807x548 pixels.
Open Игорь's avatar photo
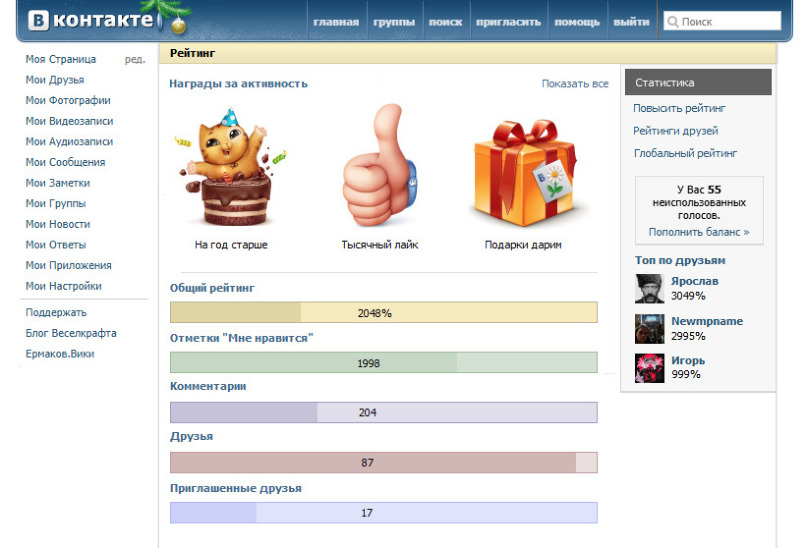tap(650, 368)
